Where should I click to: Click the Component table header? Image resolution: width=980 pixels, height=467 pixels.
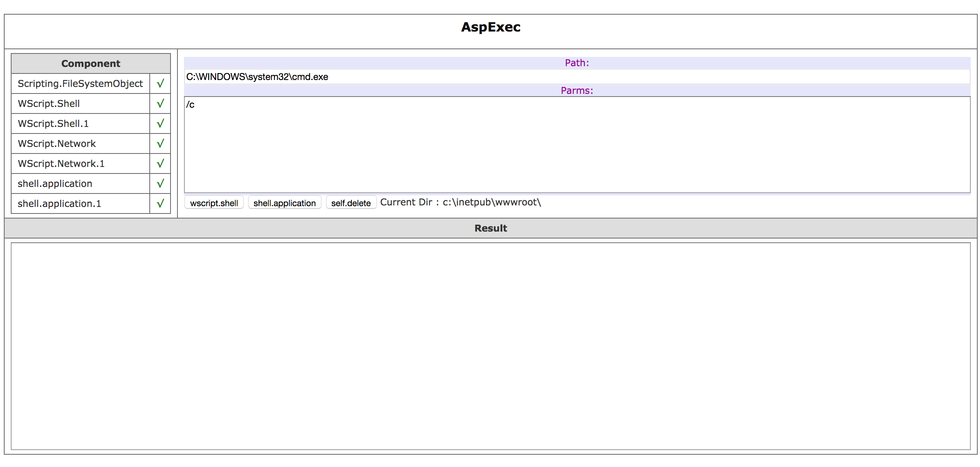[91, 63]
